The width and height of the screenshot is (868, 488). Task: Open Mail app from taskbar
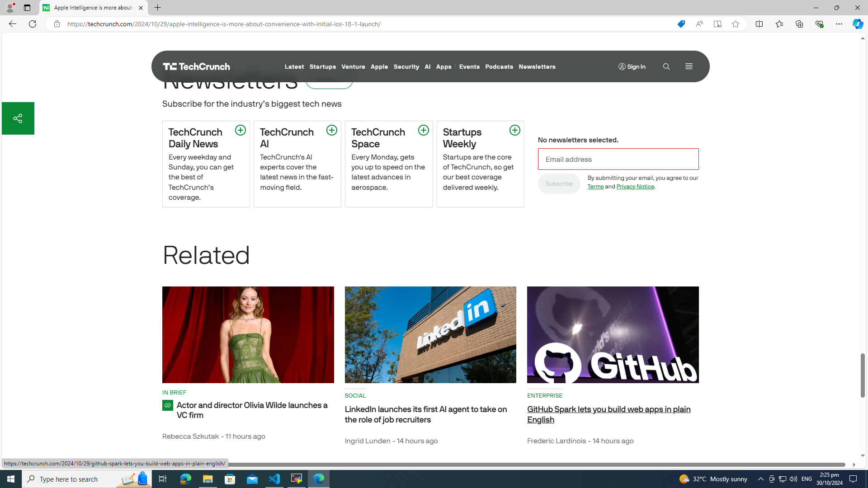pos(252,479)
